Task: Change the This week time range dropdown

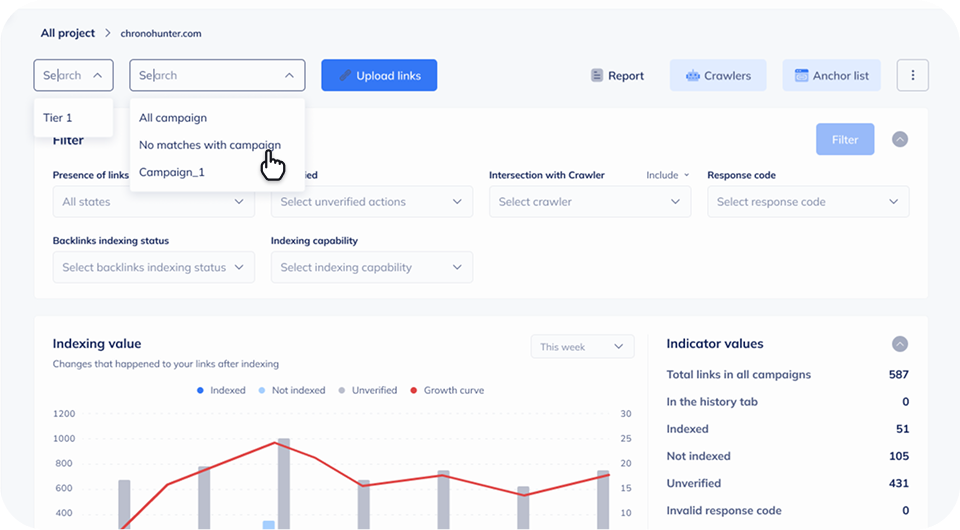Action: point(582,347)
